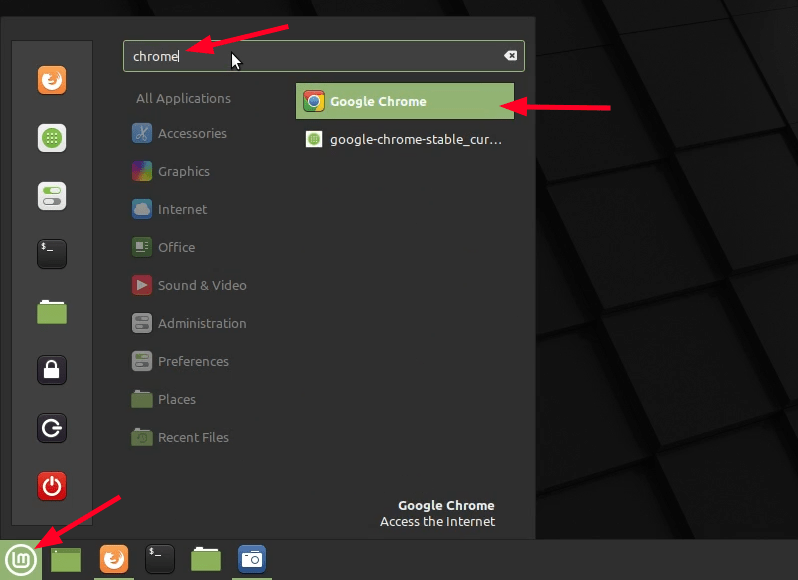Click the Google Chrome app icon in results
Screen dimensions: 798x580
pos(314,101)
